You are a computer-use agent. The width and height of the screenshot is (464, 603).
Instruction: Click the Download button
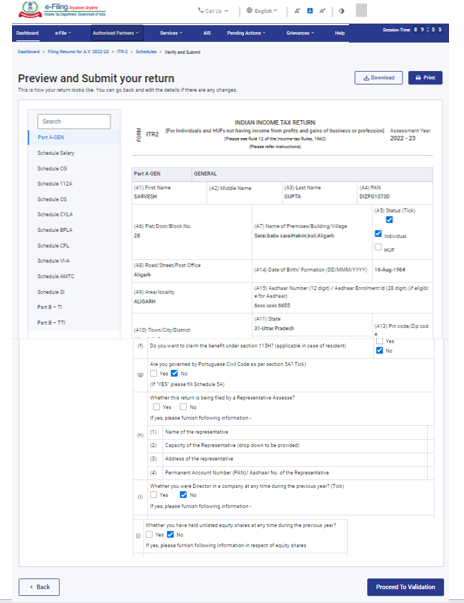click(378, 78)
